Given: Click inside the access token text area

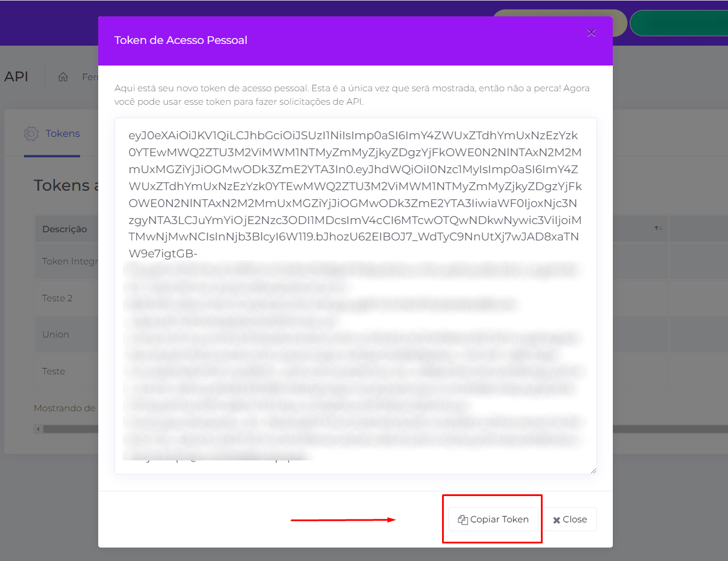Looking at the screenshot, I should click(x=356, y=296).
